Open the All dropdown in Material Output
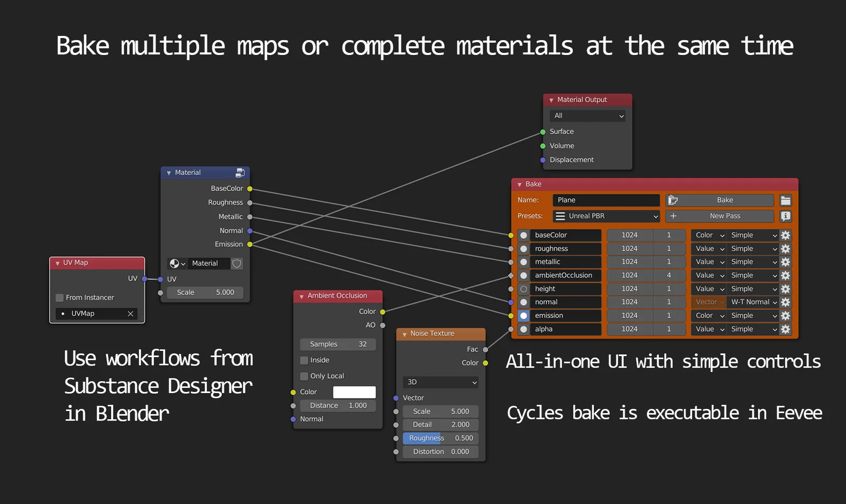846x504 pixels. (587, 116)
